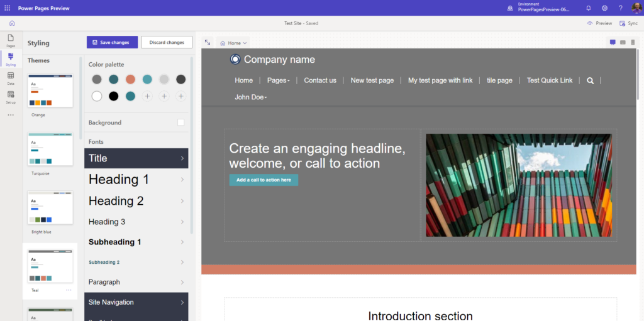Expand the Title font settings
This screenshot has width=644, height=321.
[x=136, y=158]
